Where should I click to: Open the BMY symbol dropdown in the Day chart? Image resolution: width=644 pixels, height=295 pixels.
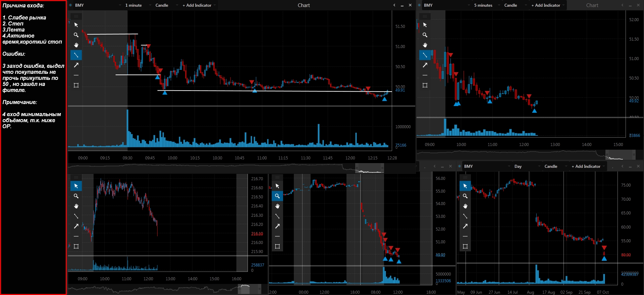[487, 166]
